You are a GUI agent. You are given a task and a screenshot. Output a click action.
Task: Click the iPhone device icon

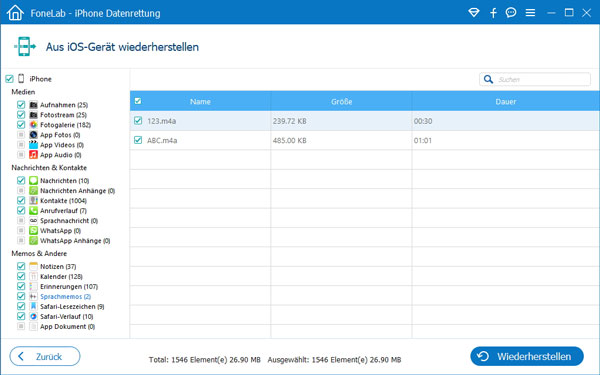point(21,79)
